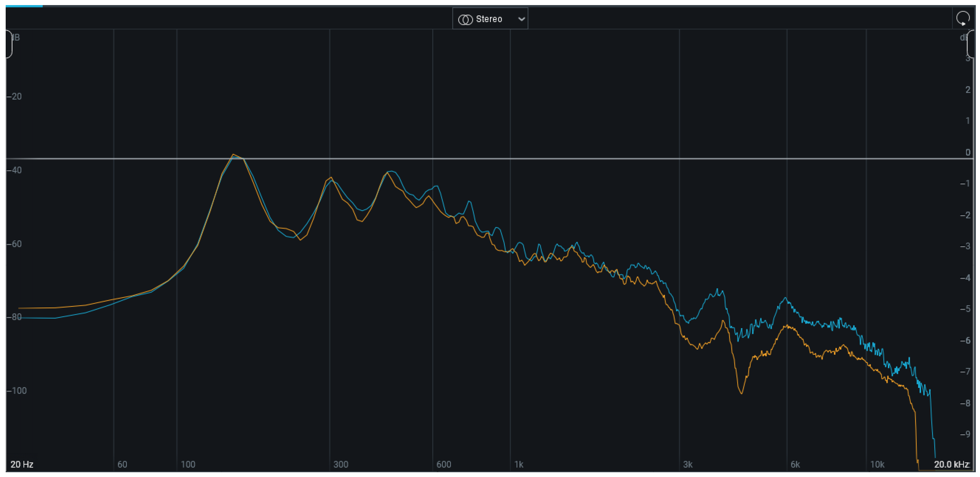The image size is (980, 477).
Task: Open the Stereo channel mode dropdown
Action: [x=490, y=19]
